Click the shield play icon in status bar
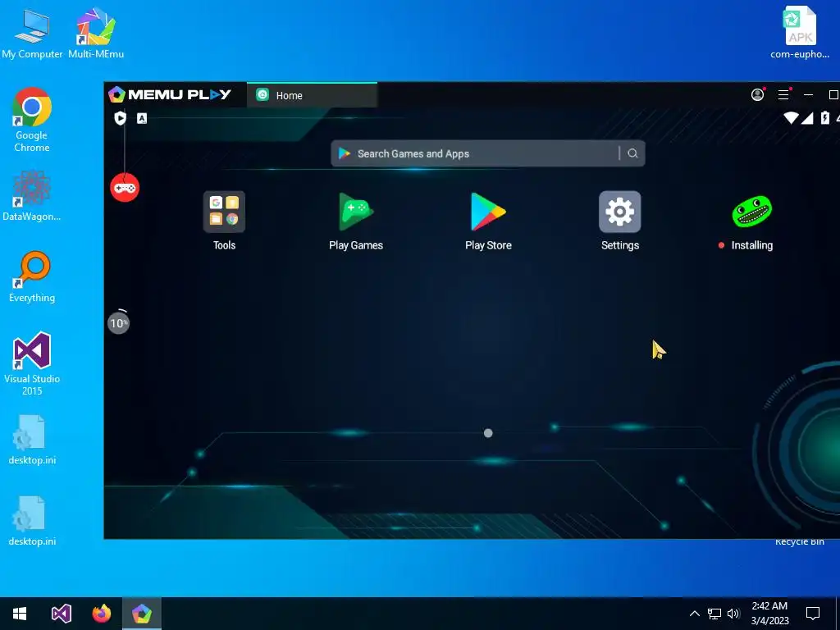840x630 pixels. tap(121, 118)
